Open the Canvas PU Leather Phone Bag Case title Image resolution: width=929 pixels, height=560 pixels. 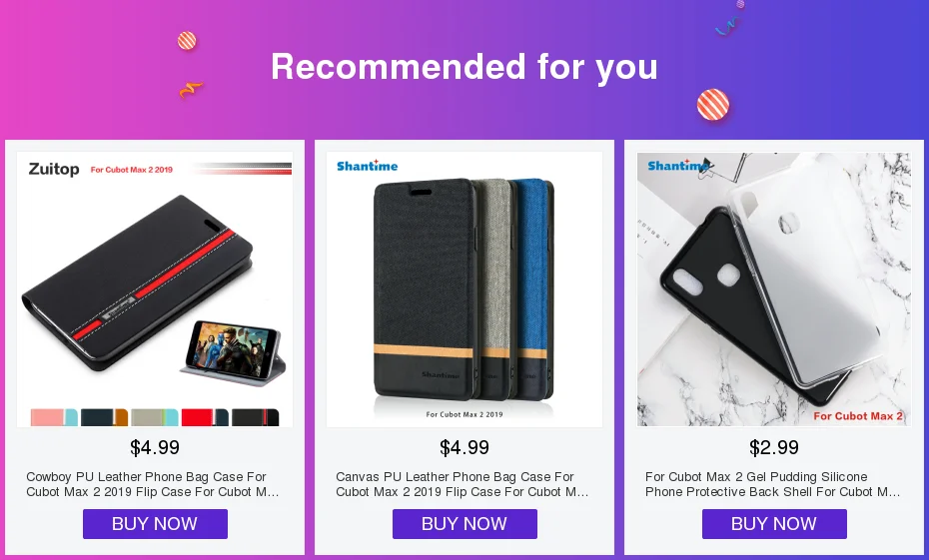463,484
